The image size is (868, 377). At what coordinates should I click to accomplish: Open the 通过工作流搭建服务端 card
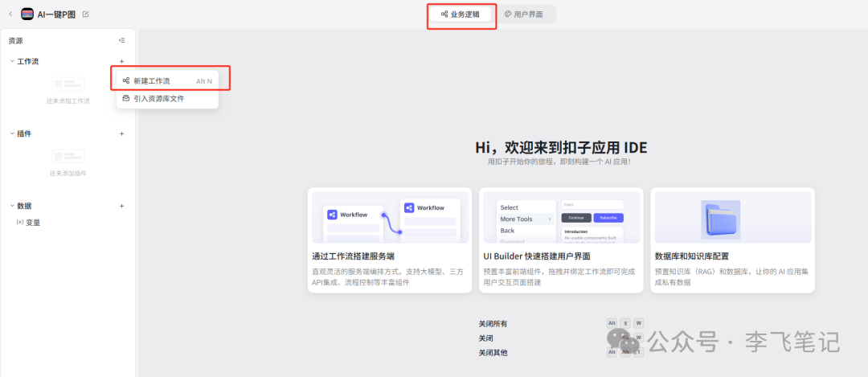point(390,240)
